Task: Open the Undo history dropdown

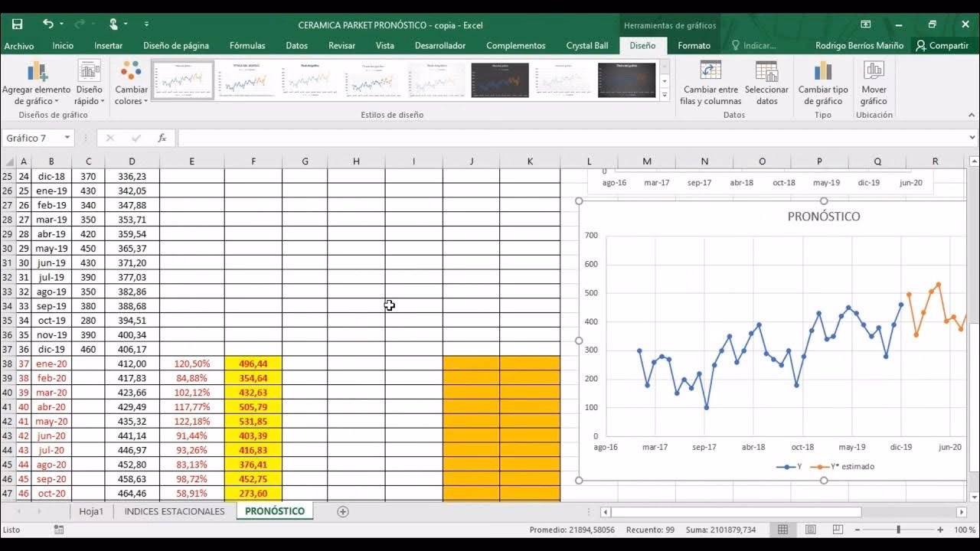Action: click(x=61, y=24)
